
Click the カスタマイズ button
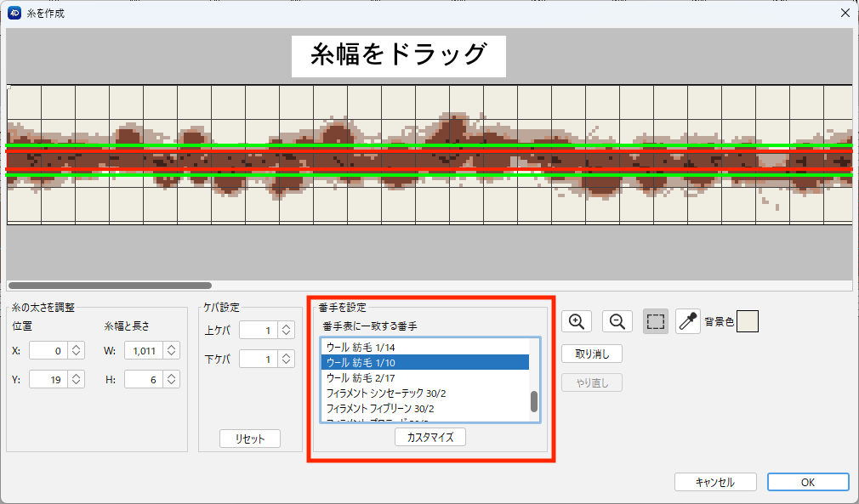(430, 437)
